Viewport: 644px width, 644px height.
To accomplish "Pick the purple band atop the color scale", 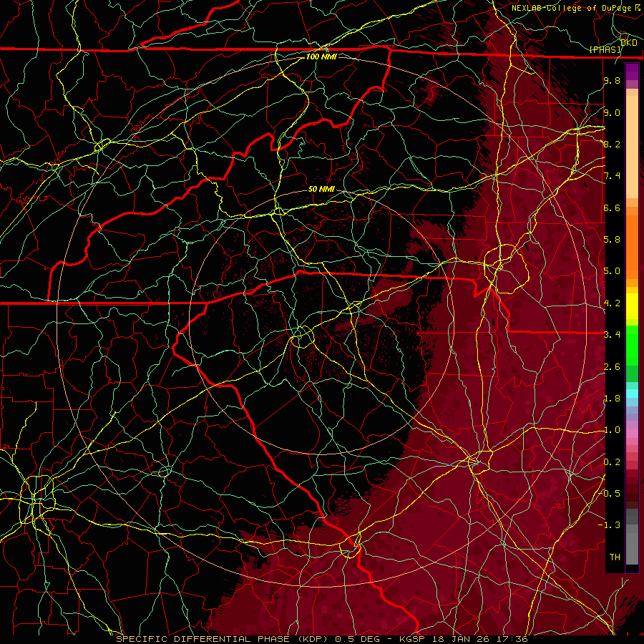I will pos(632,72).
